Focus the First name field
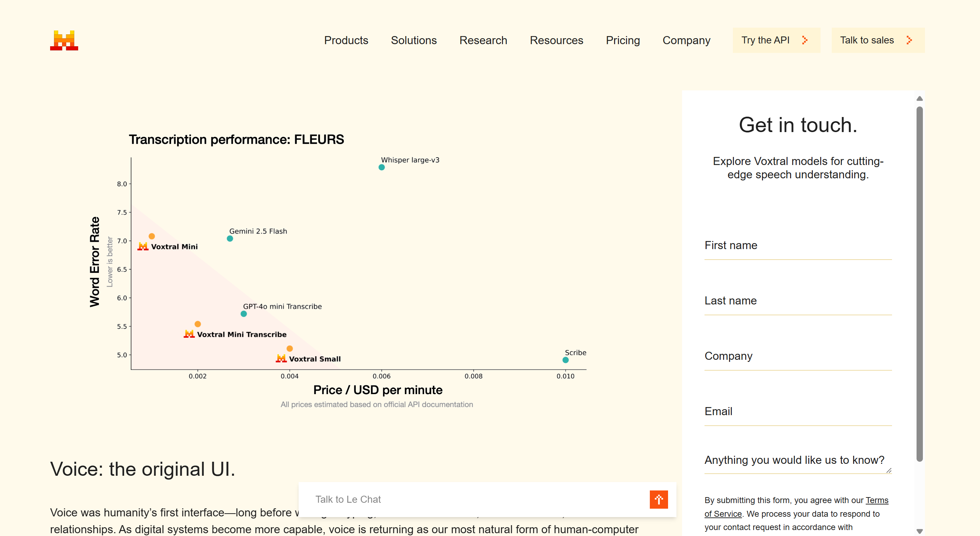The width and height of the screenshot is (980, 536). 798,246
